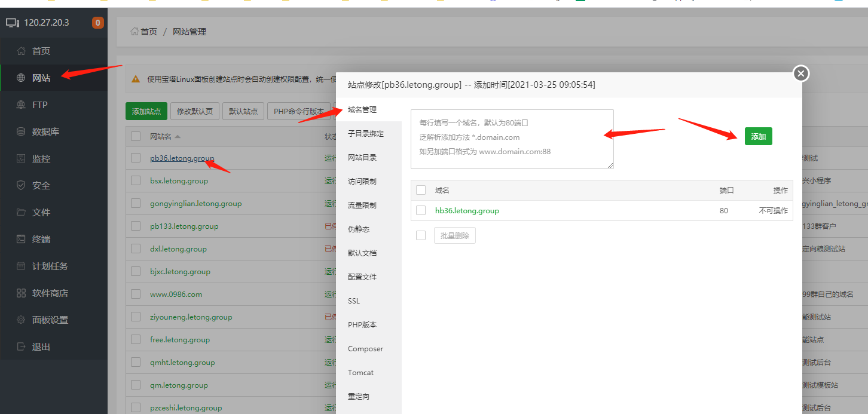Click the server monitor icon by 120.27.20.3
The image size is (868, 414).
(13, 23)
